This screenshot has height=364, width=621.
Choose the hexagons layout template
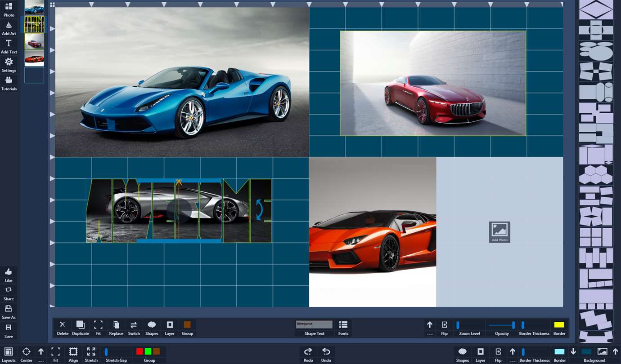(x=596, y=174)
